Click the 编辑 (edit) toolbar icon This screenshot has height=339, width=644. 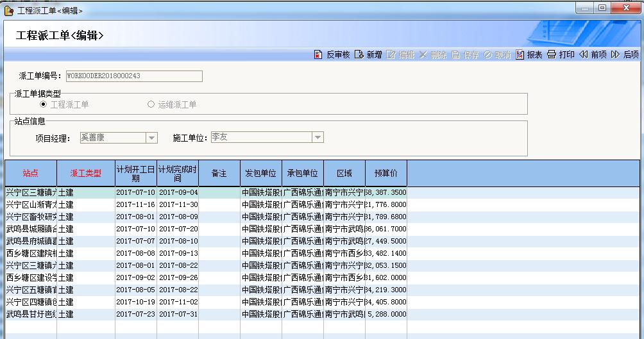coord(391,55)
